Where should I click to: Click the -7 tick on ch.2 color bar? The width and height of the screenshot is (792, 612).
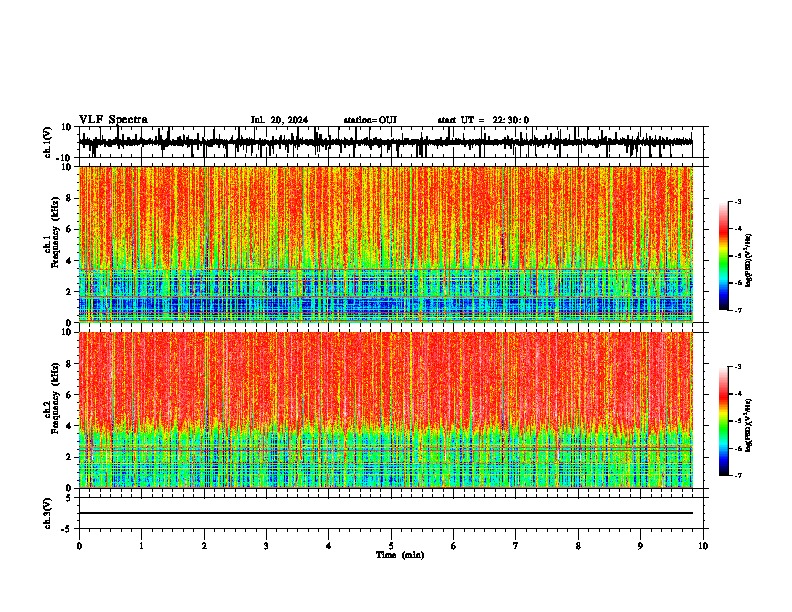pos(737,476)
